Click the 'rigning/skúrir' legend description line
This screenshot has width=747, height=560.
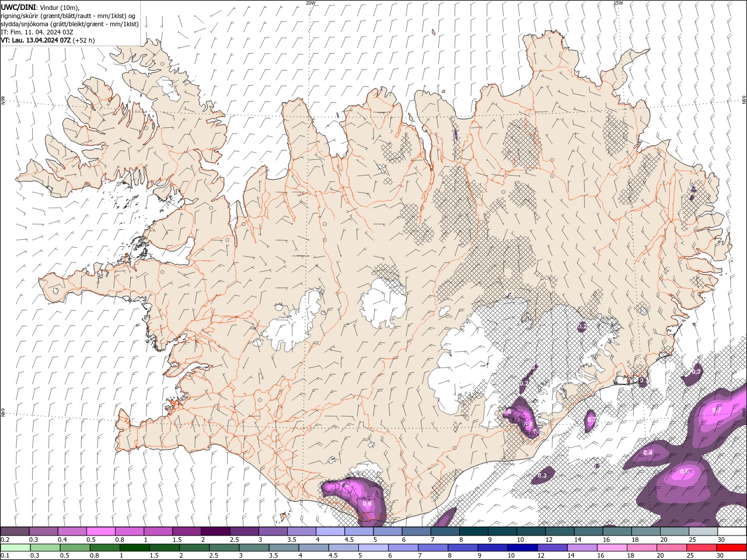pyautogui.click(x=69, y=15)
